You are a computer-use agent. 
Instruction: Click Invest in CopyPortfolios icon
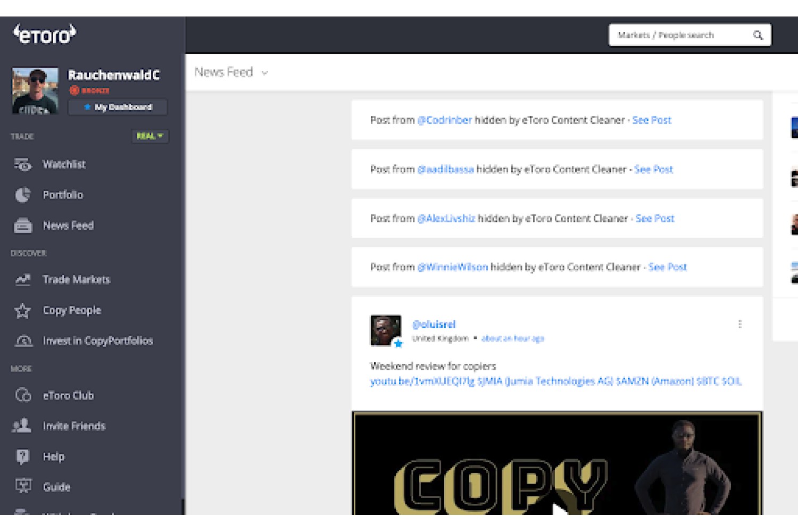coord(23,341)
